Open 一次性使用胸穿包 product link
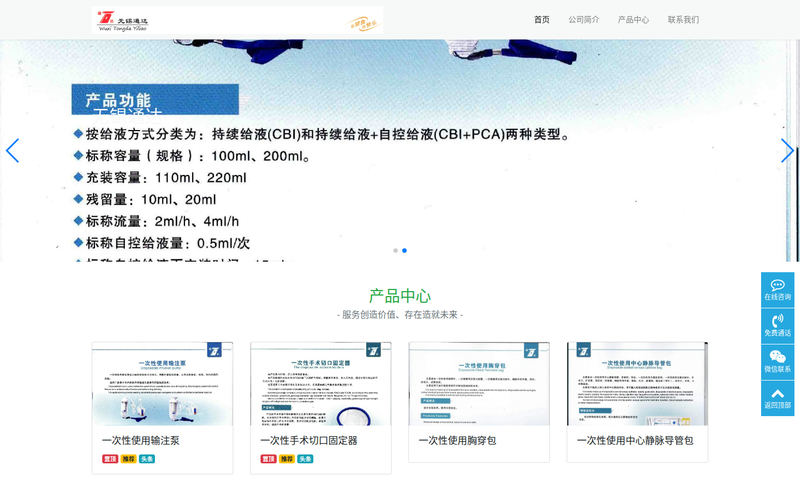Image resolution: width=800 pixels, height=500 pixels. (x=458, y=441)
